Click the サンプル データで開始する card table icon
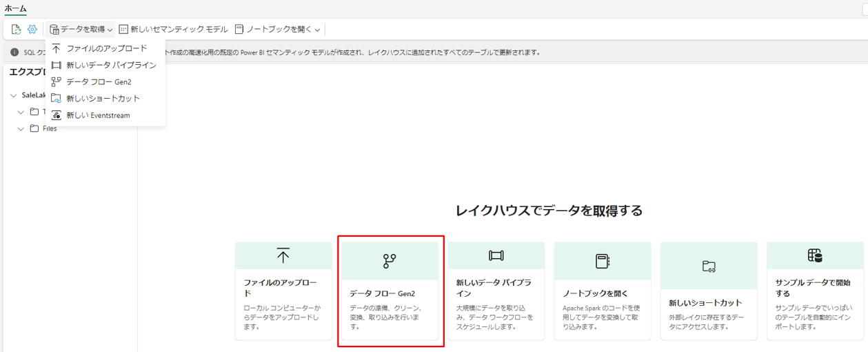The height and width of the screenshot is (352, 868). click(x=815, y=255)
